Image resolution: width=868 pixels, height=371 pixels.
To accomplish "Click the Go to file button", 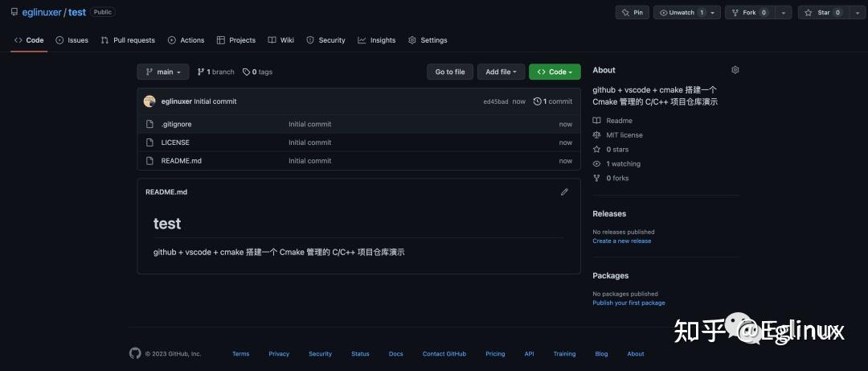I will pos(450,72).
